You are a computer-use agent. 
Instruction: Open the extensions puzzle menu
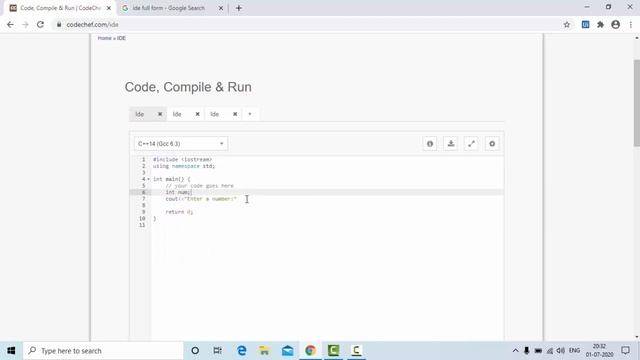600,24
